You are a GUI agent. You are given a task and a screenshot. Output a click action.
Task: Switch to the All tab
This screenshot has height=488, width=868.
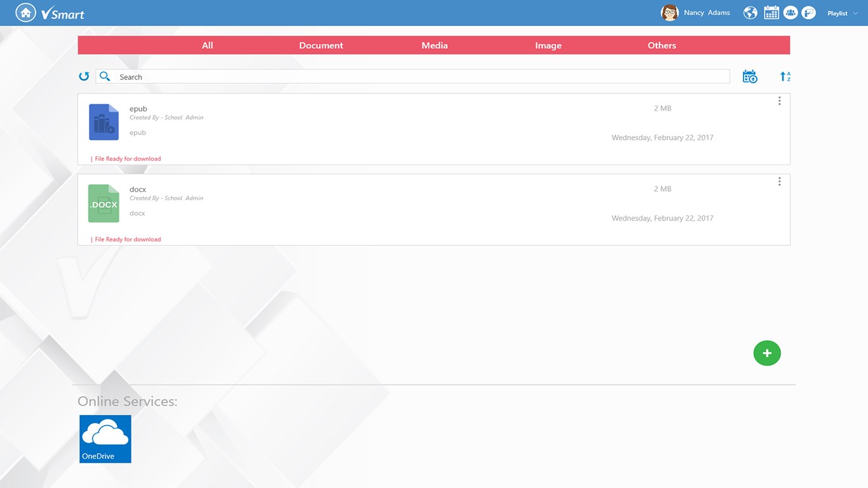(208, 45)
